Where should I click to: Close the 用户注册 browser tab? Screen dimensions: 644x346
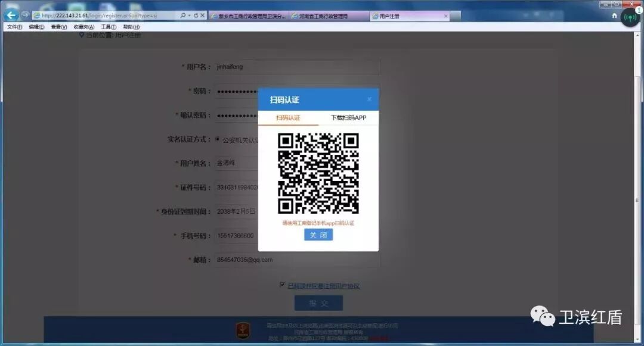[446, 16]
